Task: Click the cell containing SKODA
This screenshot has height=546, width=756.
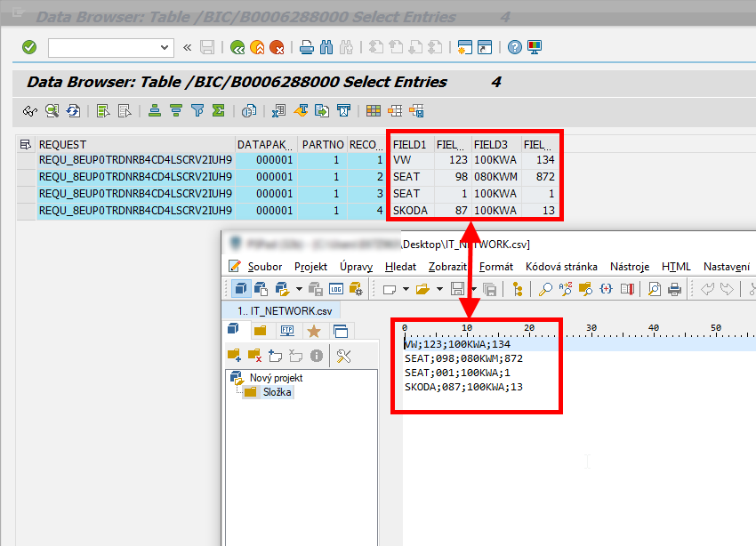Action: (410, 210)
